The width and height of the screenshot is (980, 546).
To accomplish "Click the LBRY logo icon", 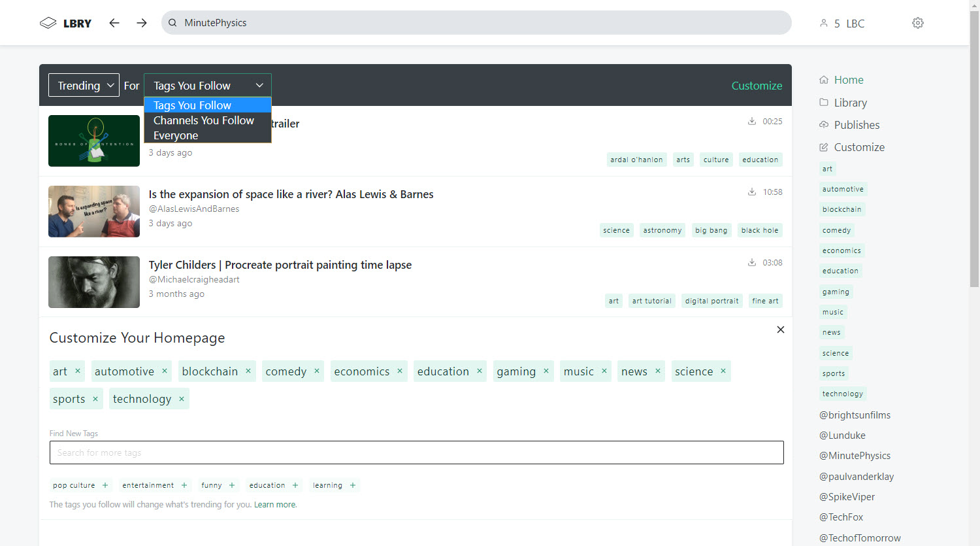I will click(48, 23).
